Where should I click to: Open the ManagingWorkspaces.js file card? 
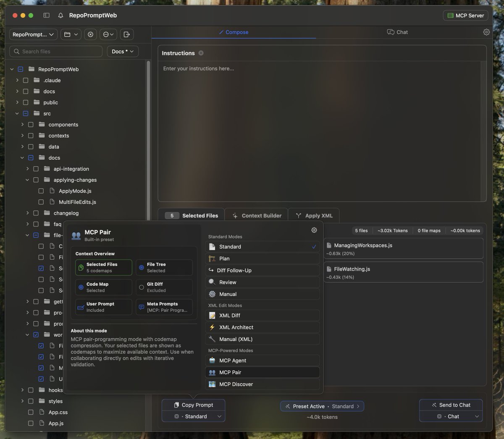[404, 249]
